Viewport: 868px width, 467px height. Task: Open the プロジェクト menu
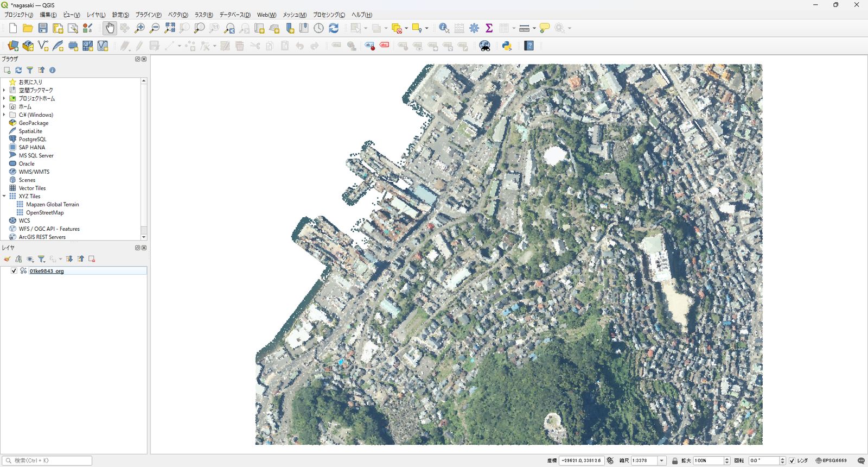19,15
